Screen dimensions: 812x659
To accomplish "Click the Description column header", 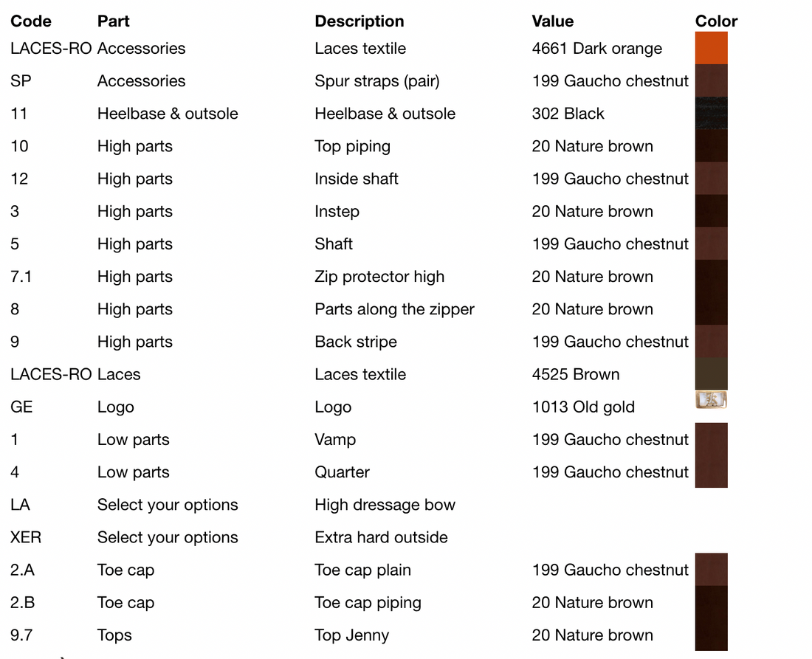I will pos(359,21).
